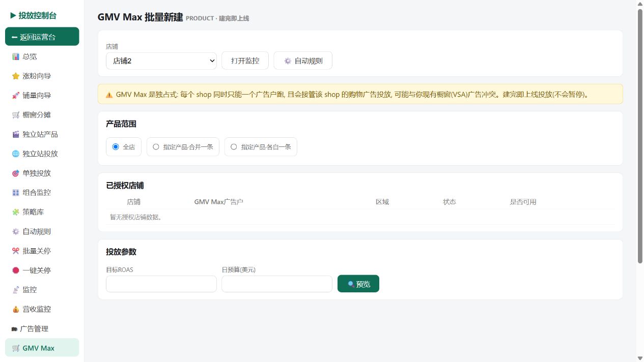The image size is (644, 362).
Task: Click the warning triangle icon in yellow banner
Action: pos(109,95)
